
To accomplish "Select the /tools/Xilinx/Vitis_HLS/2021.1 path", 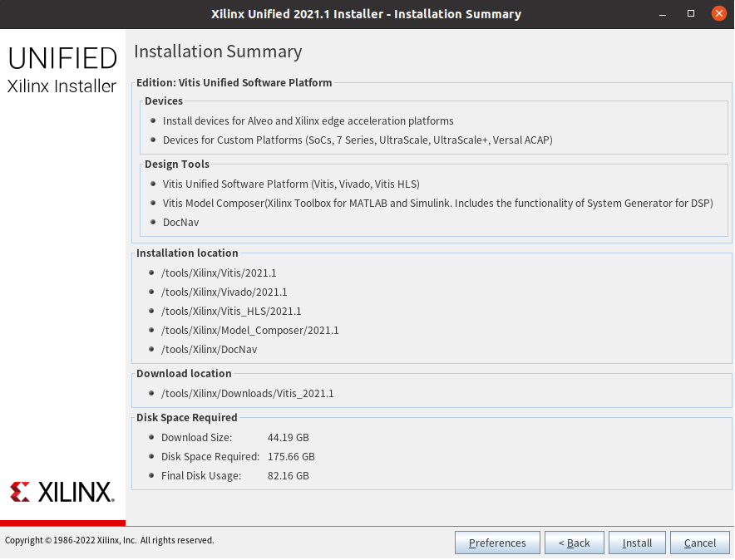I will [231, 312].
